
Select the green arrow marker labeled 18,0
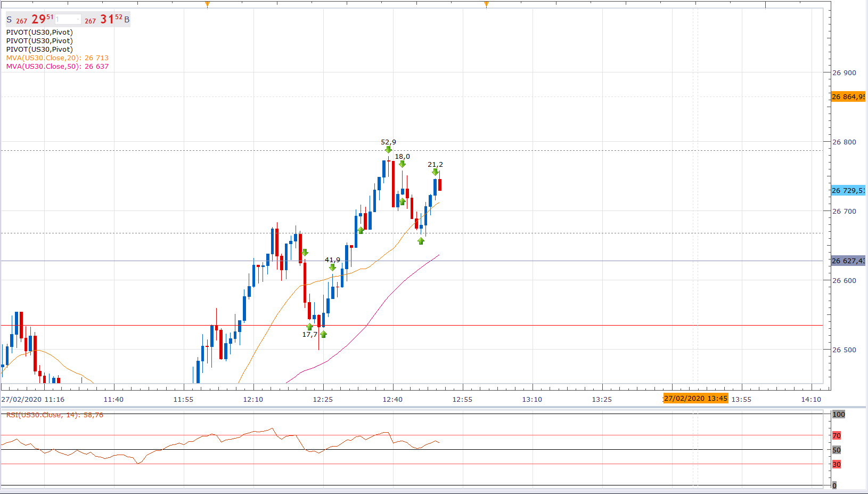[x=402, y=164]
